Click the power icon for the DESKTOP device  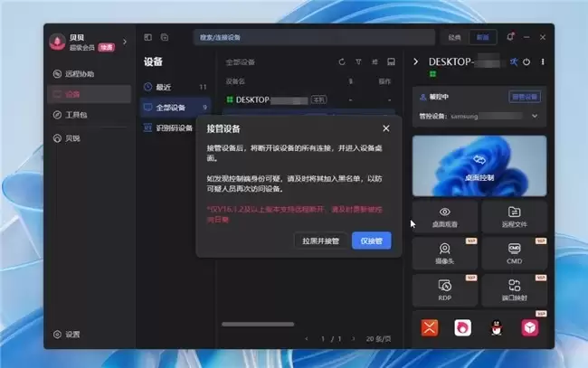point(527,61)
